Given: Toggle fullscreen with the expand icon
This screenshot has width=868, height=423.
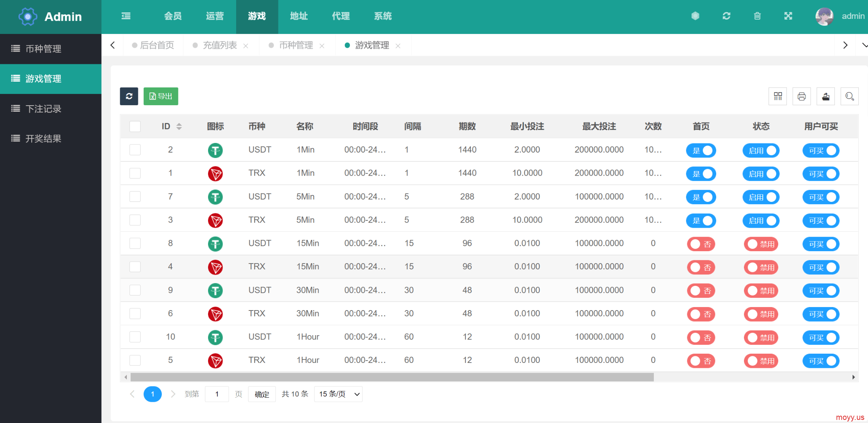Looking at the screenshot, I should pyautogui.click(x=788, y=16).
